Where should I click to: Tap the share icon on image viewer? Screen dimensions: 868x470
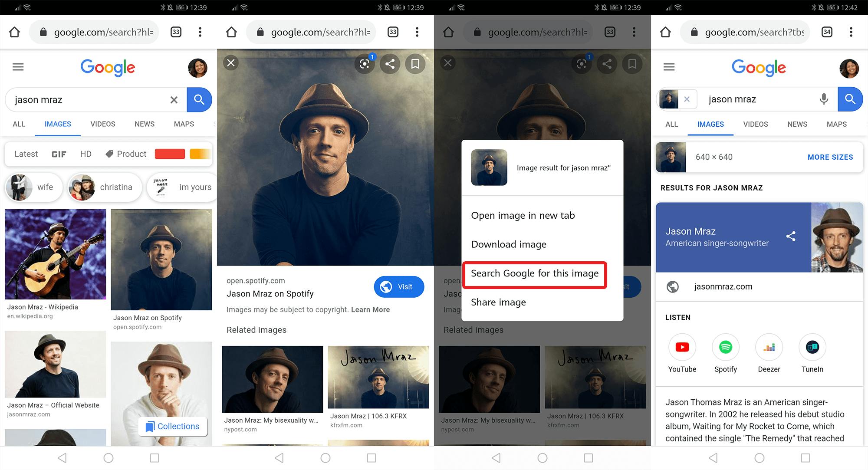pyautogui.click(x=389, y=62)
